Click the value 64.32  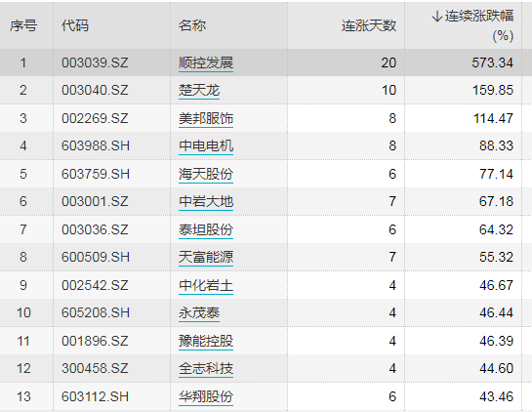497,229
